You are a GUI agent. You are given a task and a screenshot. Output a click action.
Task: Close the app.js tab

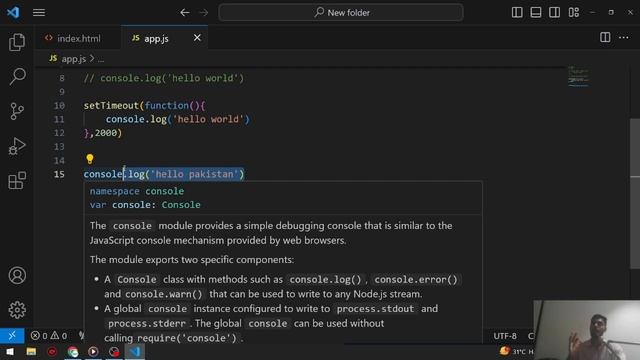point(197,38)
